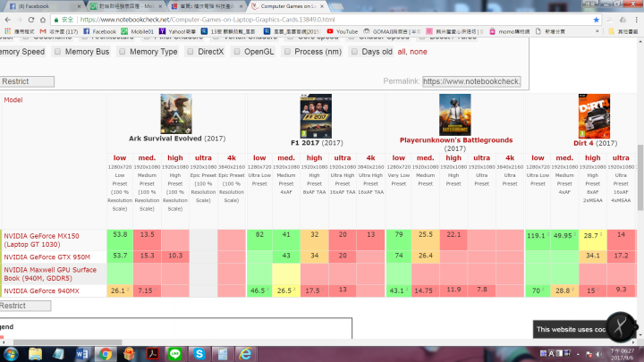Open the momo shopping bookmark
The height and width of the screenshot is (362, 644).
click(x=509, y=31)
